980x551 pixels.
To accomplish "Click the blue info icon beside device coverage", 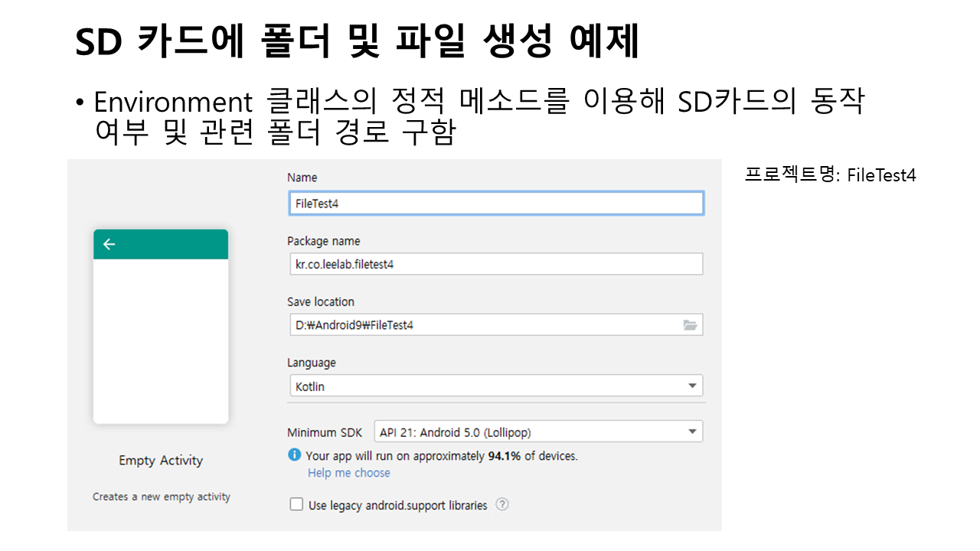I will pos(294,455).
